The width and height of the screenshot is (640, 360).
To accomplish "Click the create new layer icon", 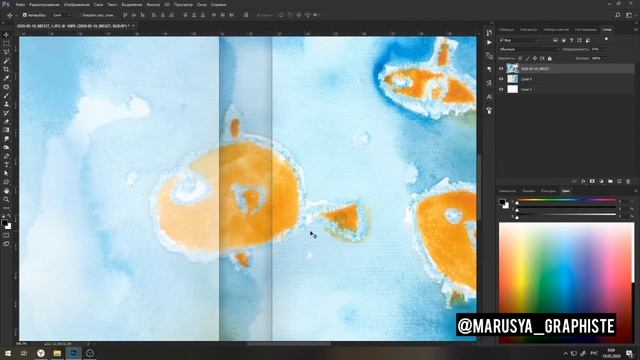I will (619, 181).
